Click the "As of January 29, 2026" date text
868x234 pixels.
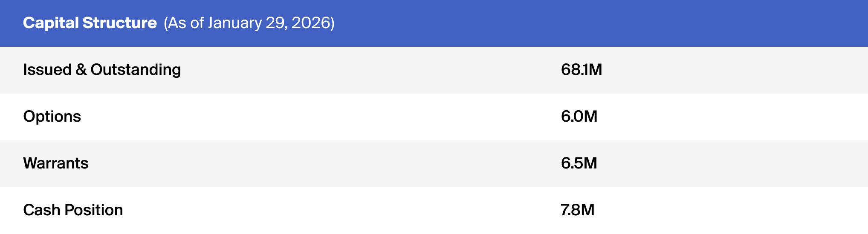tap(249, 23)
